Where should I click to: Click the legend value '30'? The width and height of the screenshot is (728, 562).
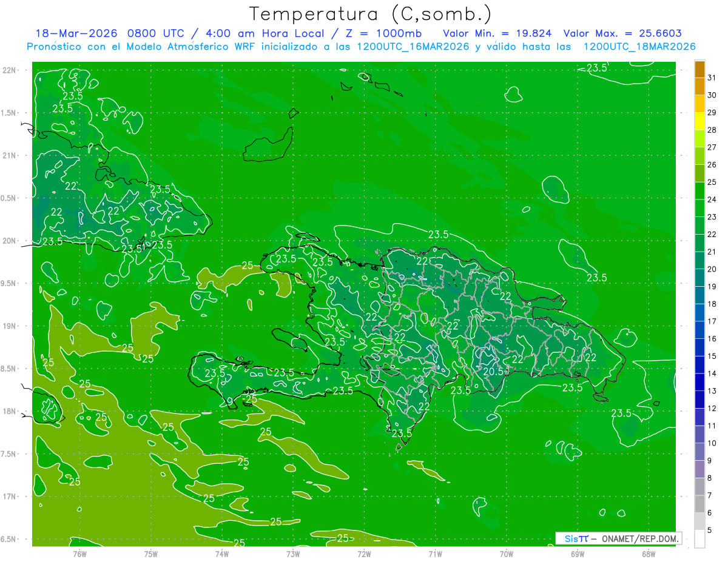pyautogui.click(x=712, y=95)
